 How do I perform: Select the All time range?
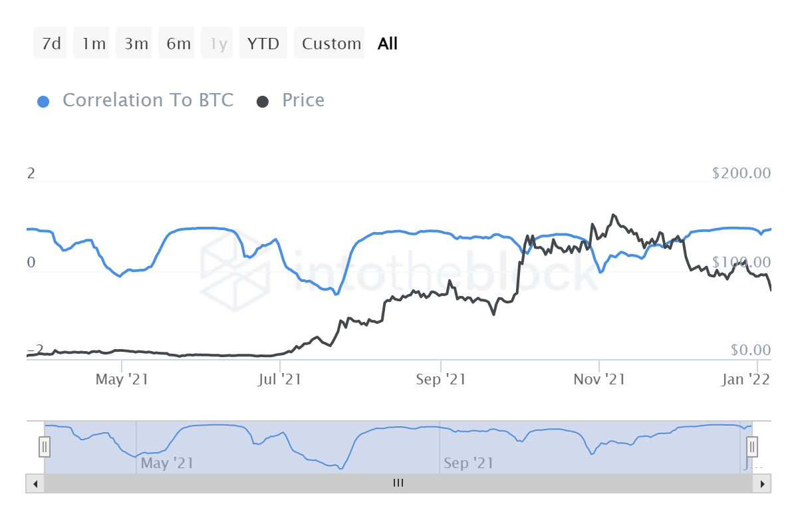pyautogui.click(x=387, y=44)
